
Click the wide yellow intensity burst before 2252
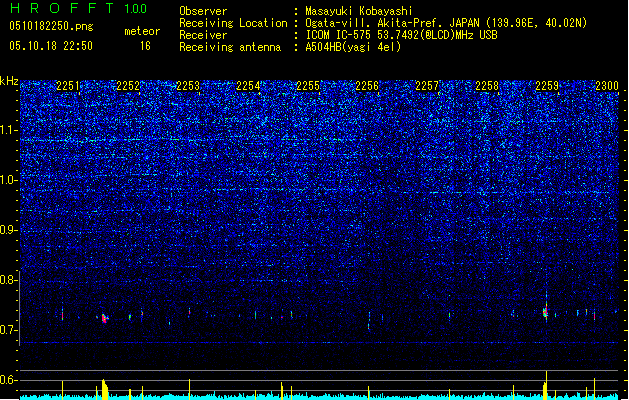click(105, 389)
